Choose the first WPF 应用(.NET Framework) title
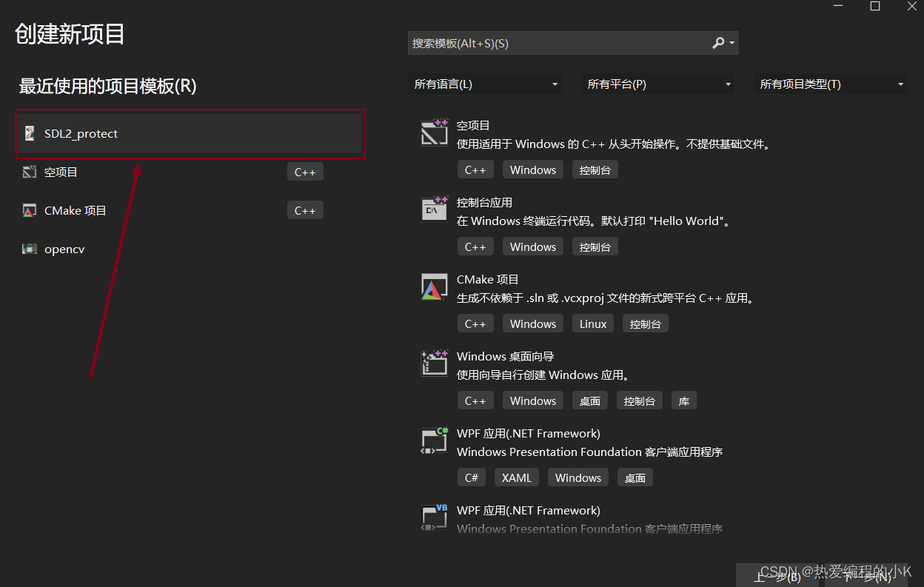This screenshot has height=587, width=924. click(529, 433)
